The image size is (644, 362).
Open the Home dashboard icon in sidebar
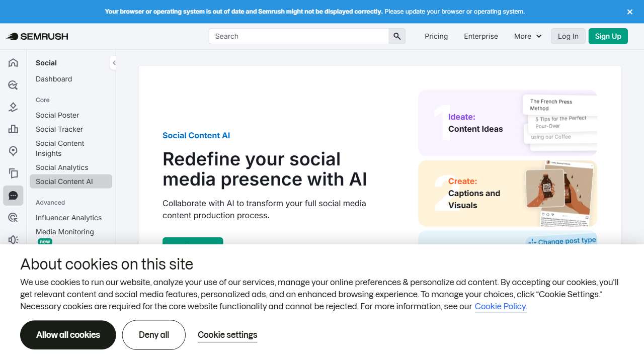pyautogui.click(x=13, y=63)
